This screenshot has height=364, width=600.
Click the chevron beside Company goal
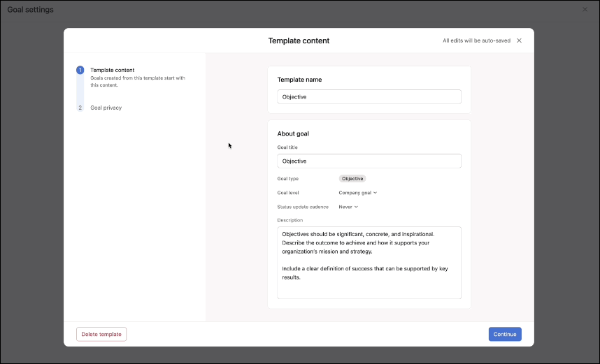point(375,193)
